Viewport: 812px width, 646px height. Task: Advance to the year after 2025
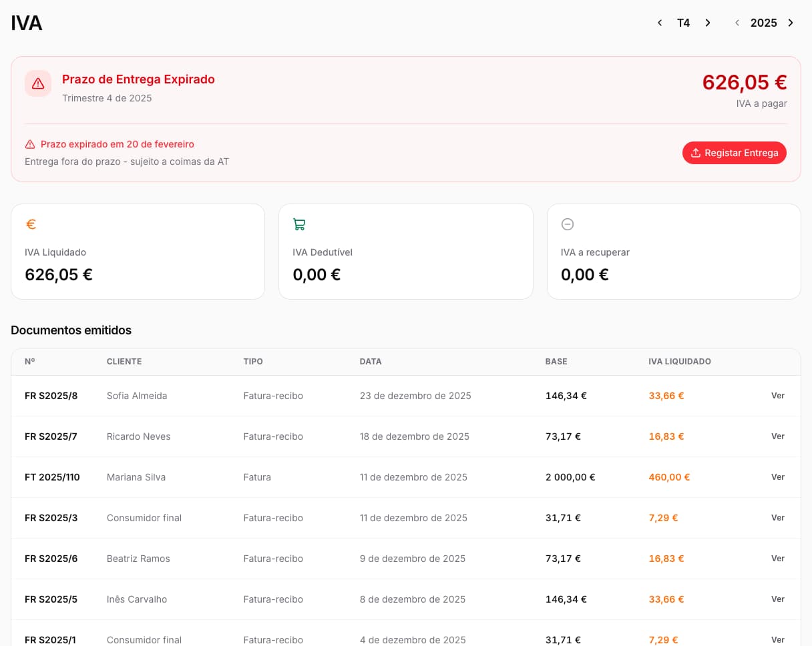[791, 23]
